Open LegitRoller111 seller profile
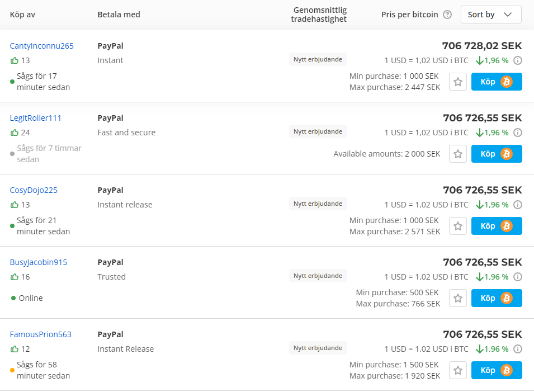 click(x=36, y=118)
